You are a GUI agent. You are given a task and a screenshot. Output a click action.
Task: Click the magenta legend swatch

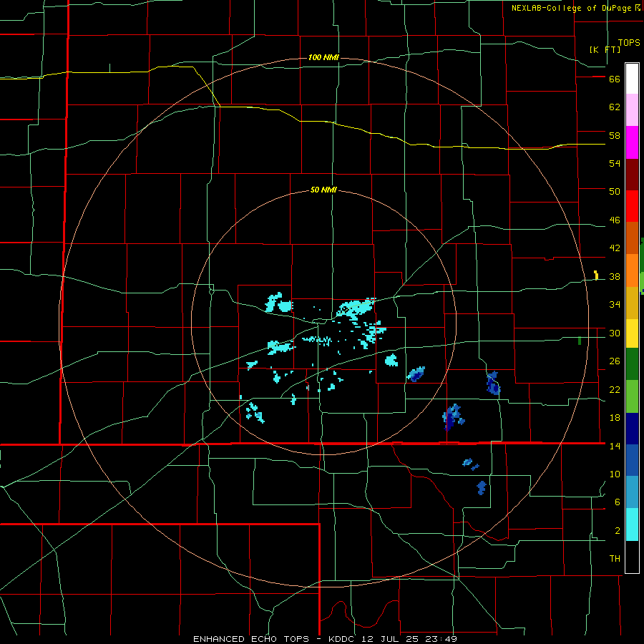[632, 142]
